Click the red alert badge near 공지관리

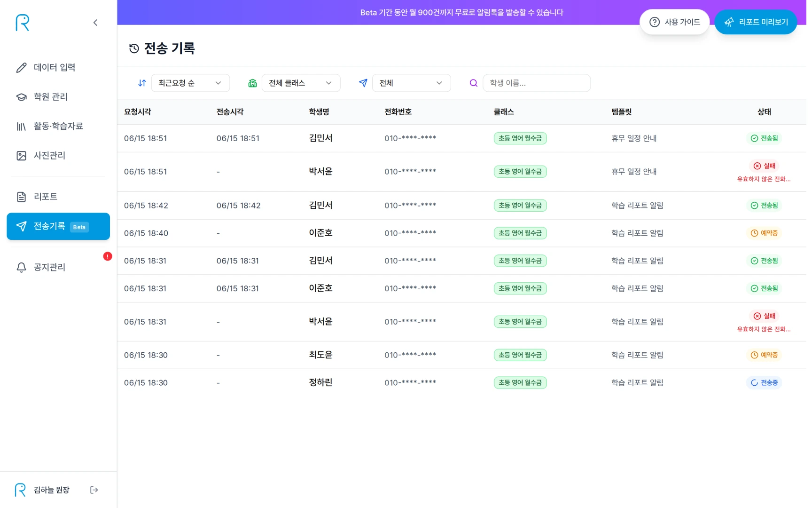pyautogui.click(x=108, y=256)
